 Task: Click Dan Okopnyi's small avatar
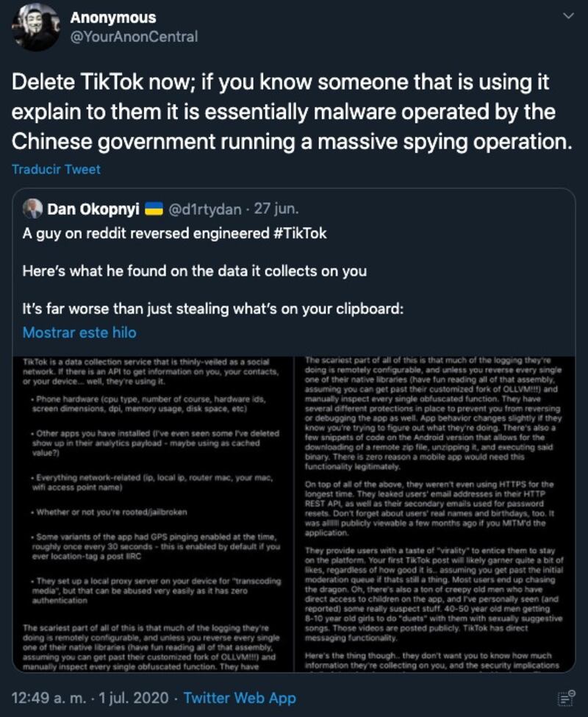(32, 210)
